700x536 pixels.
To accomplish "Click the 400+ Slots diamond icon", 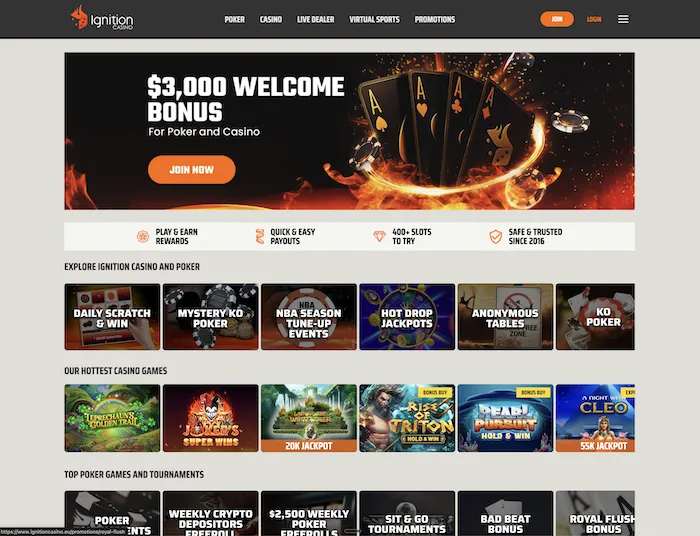I will (x=379, y=236).
